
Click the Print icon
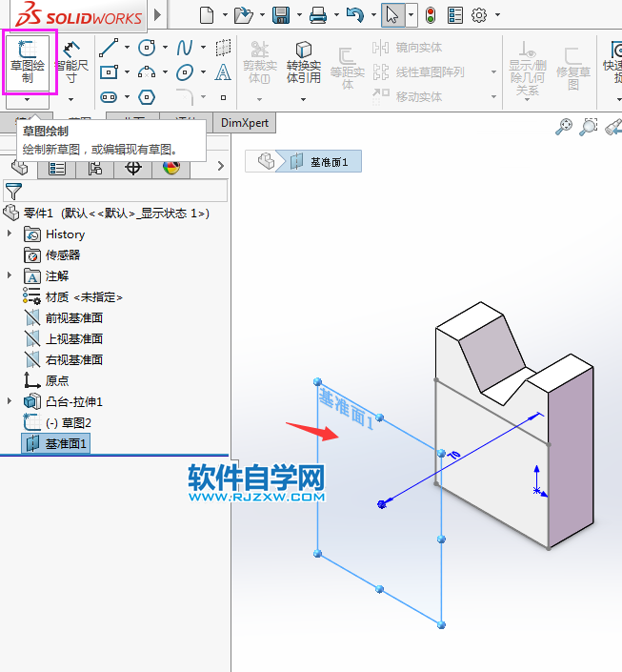point(318,15)
